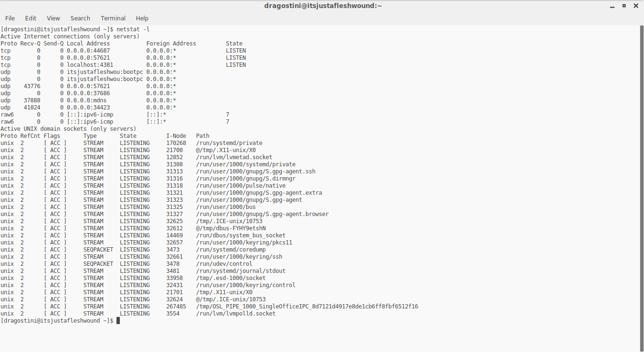This screenshot has width=644, height=352.
Task: Click the OSL_PIPE_1000_SingleOfficeIPC path
Action: point(307,307)
